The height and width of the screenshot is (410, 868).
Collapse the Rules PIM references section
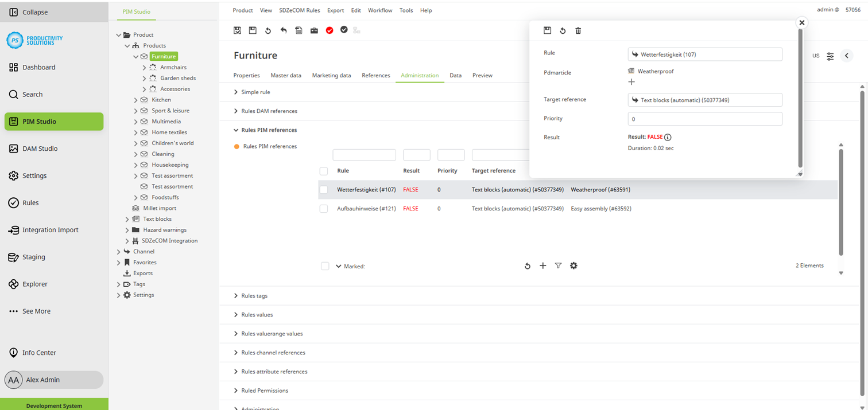(x=236, y=130)
